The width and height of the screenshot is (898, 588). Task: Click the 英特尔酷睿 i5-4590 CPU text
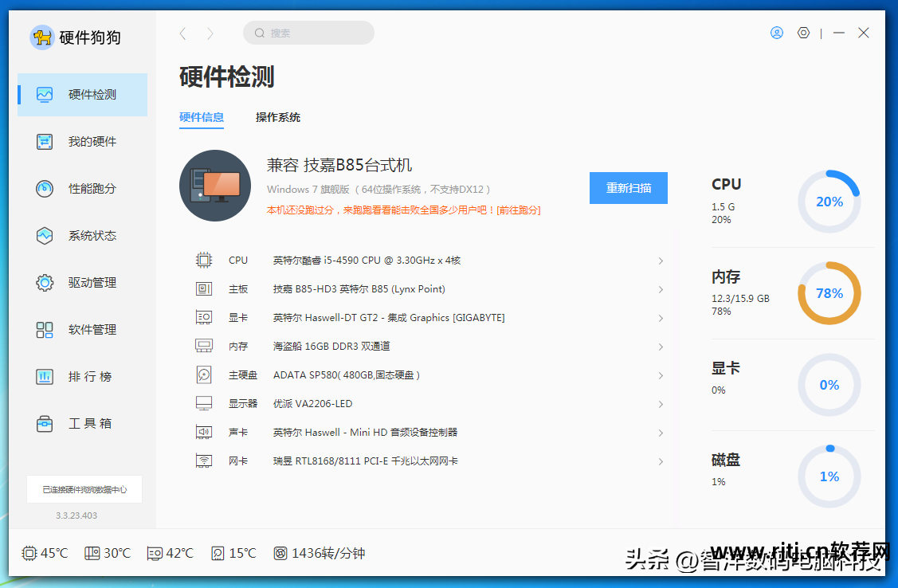[367, 261]
